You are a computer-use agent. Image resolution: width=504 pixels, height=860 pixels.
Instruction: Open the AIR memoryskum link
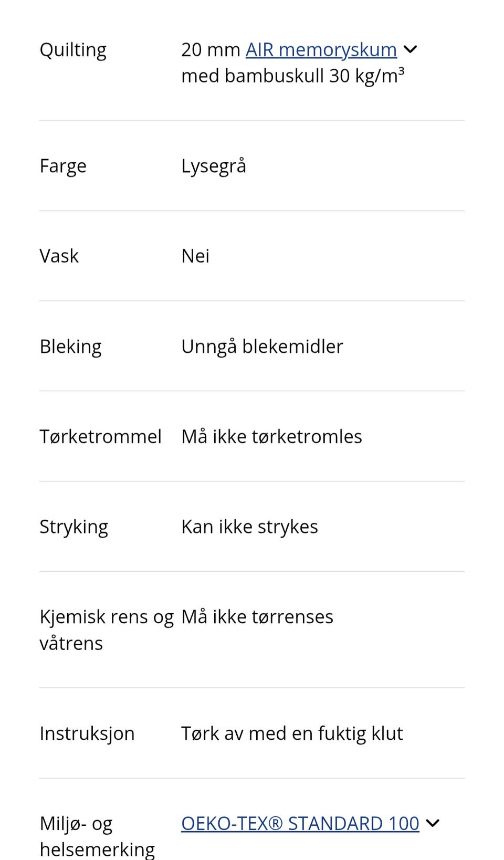click(x=321, y=50)
